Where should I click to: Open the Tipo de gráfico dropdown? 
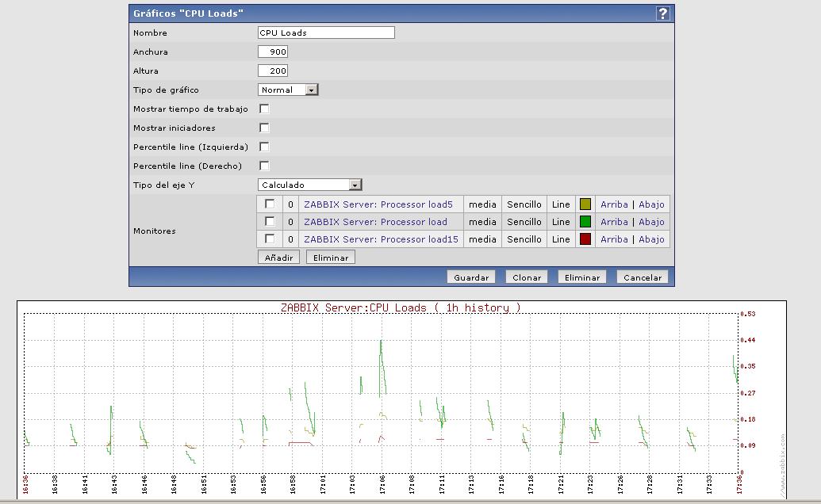tap(288, 90)
